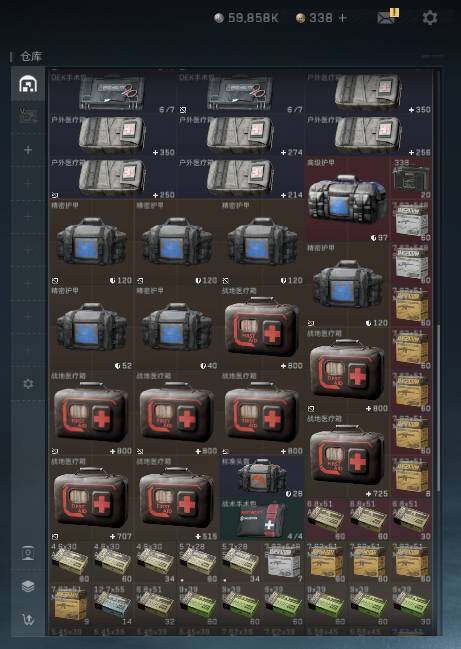Select the 12.7x55 ammo stack of 14

click(x=113, y=605)
